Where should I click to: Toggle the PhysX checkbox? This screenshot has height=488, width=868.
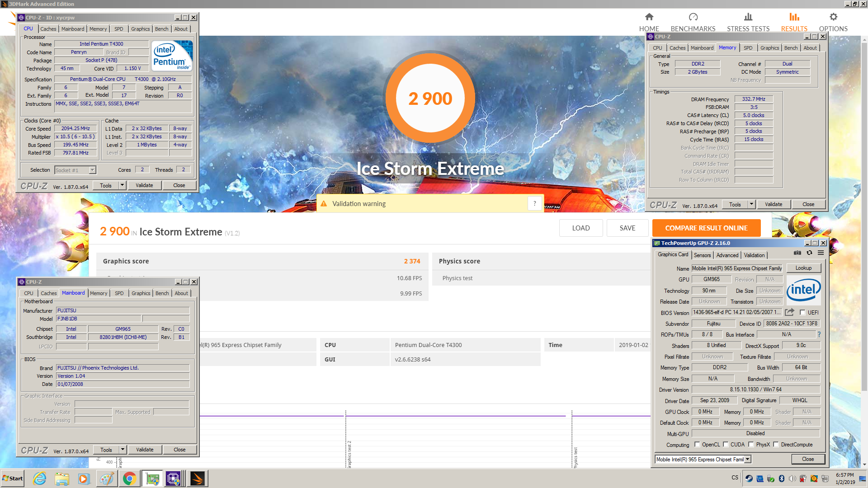[751, 445]
